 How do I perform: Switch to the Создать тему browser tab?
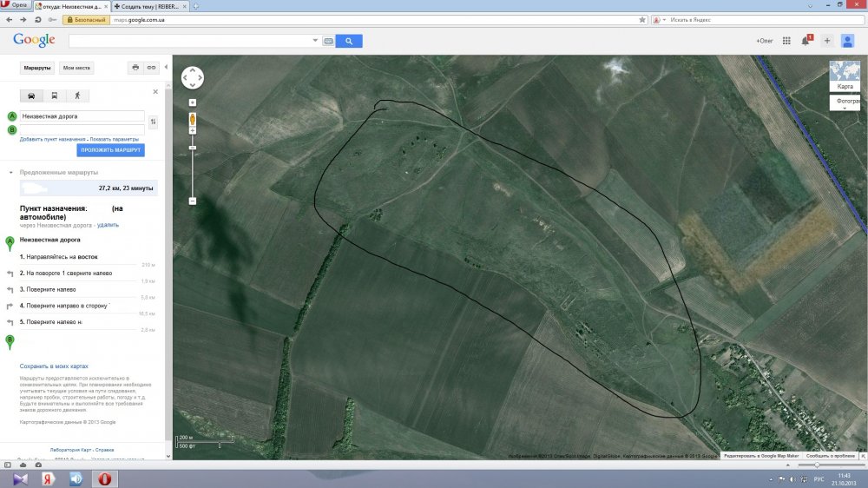coord(149,6)
